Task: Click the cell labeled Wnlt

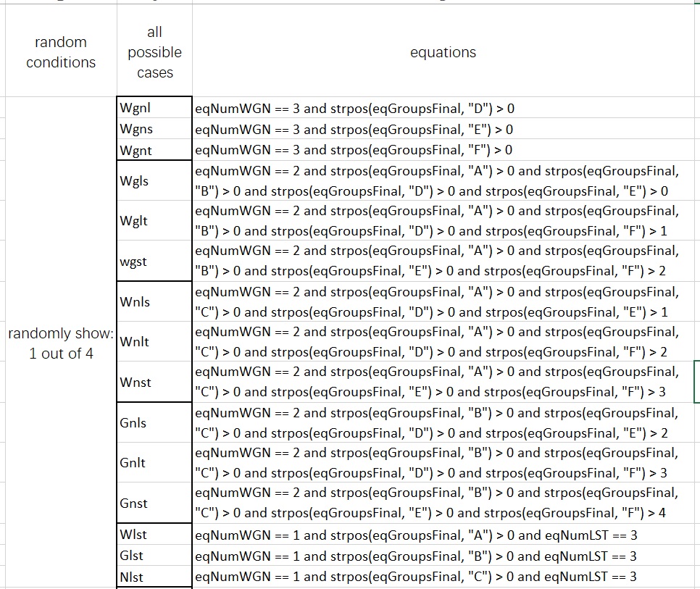Action: click(x=154, y=341)
